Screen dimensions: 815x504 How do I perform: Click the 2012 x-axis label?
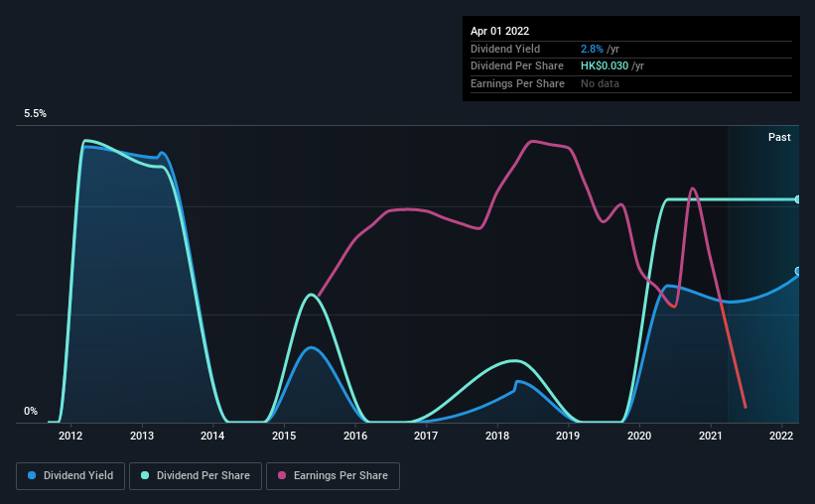(70, 436)
